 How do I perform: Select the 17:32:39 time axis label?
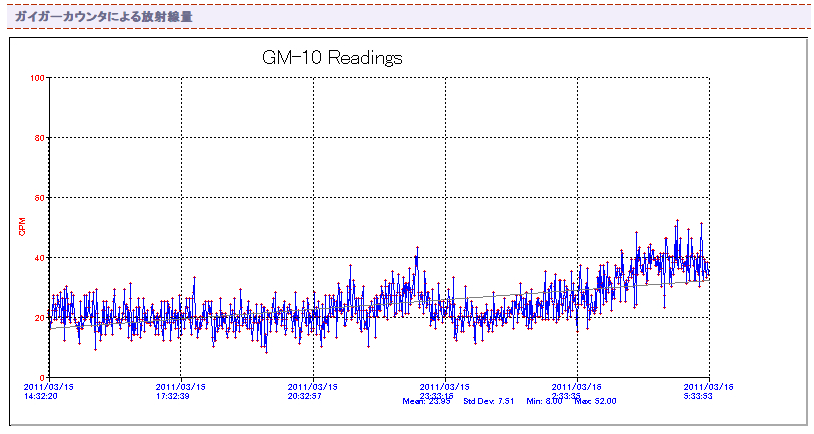[180, 395]
